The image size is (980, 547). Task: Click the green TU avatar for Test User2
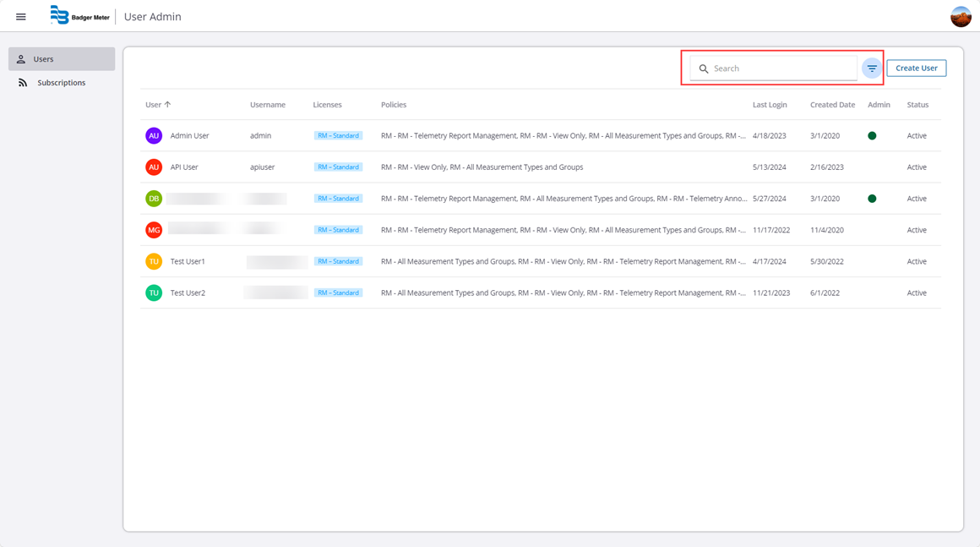(x=154, y=293)
